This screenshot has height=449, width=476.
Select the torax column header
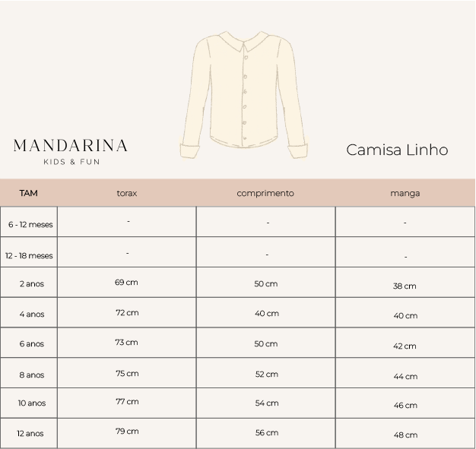click(127, 193)
